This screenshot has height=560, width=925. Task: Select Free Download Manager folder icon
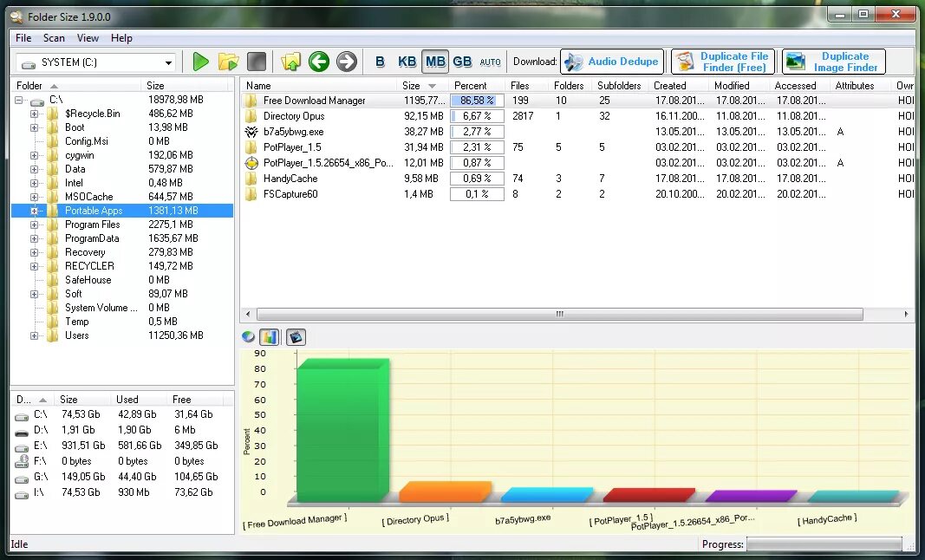(251, 101)
